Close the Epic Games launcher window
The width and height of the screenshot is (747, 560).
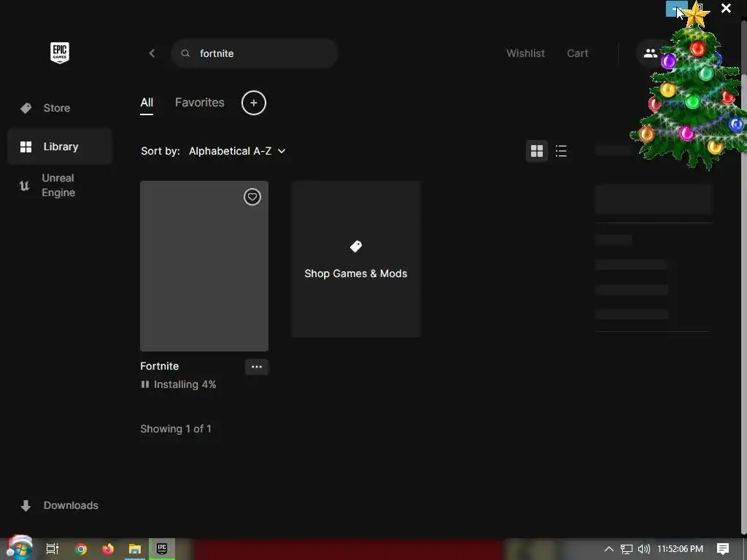726,8
